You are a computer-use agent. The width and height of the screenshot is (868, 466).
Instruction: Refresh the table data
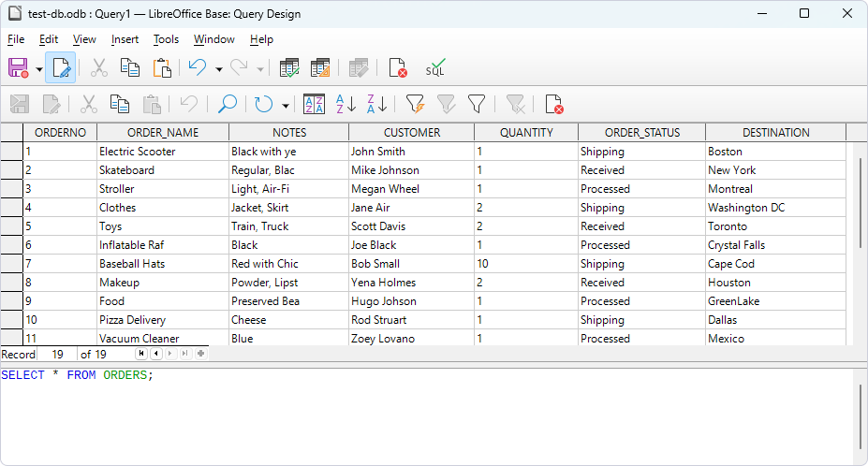tap(263, 104)
